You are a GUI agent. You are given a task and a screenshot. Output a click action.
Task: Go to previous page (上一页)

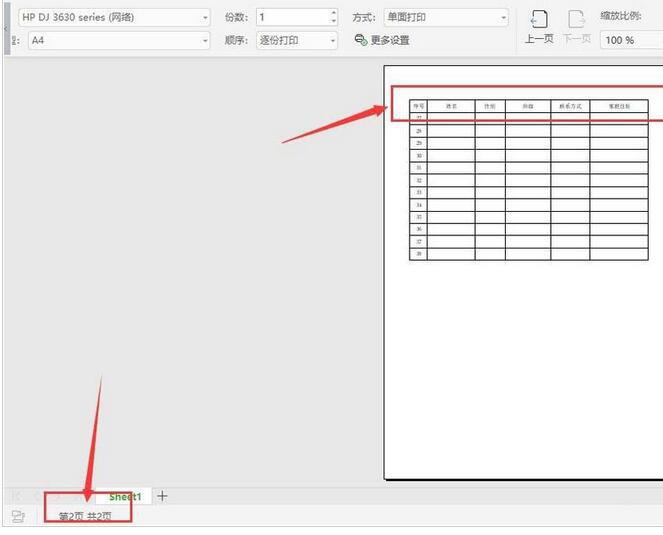click(538, 20)
